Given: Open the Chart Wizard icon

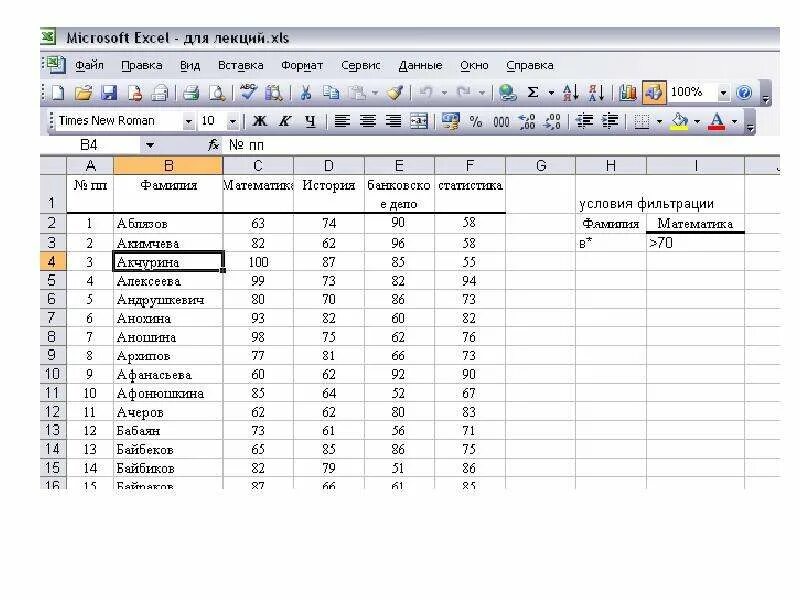Looking at the screenshot, I should click(628, 93).
